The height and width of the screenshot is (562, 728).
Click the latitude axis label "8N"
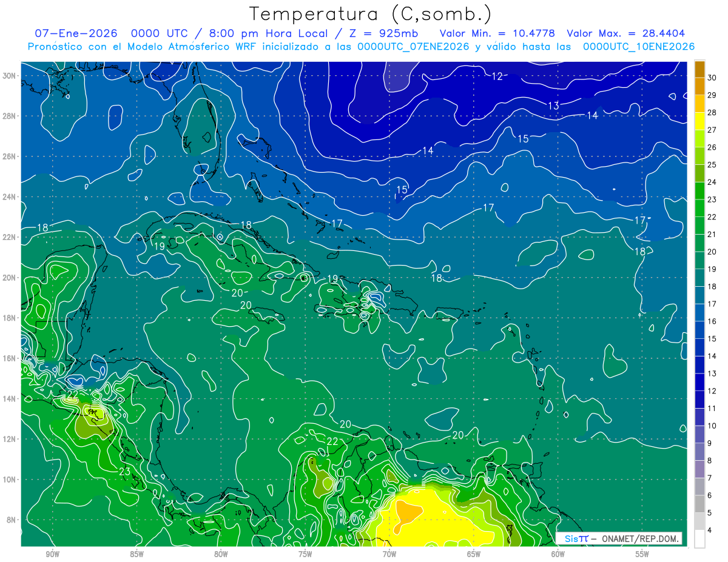pyautogui.click(x=11, y=520)
